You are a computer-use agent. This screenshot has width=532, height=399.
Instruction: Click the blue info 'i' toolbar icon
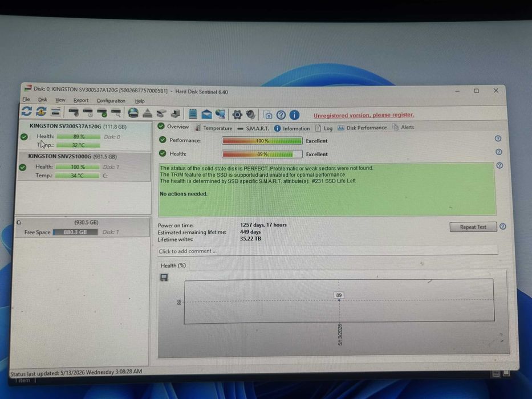(x=294, y=115)
